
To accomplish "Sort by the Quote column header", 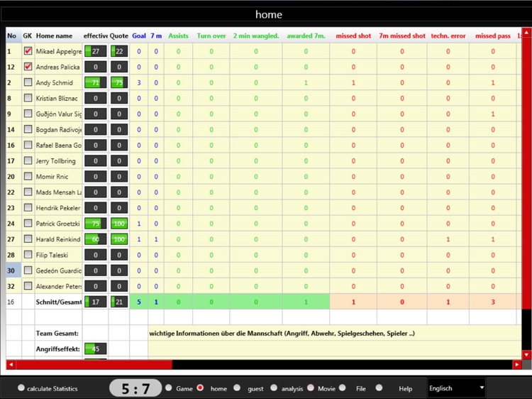I will point(118,35).
